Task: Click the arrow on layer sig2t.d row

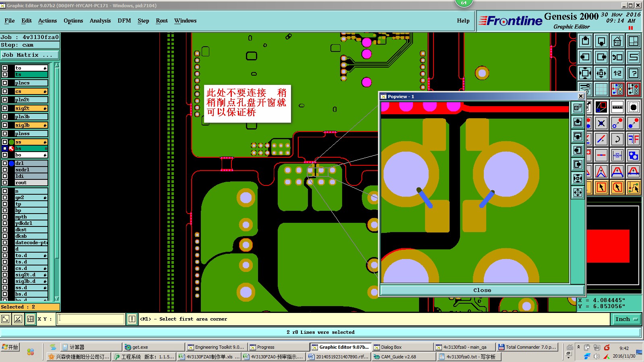Action: click(x=45, y=275)
